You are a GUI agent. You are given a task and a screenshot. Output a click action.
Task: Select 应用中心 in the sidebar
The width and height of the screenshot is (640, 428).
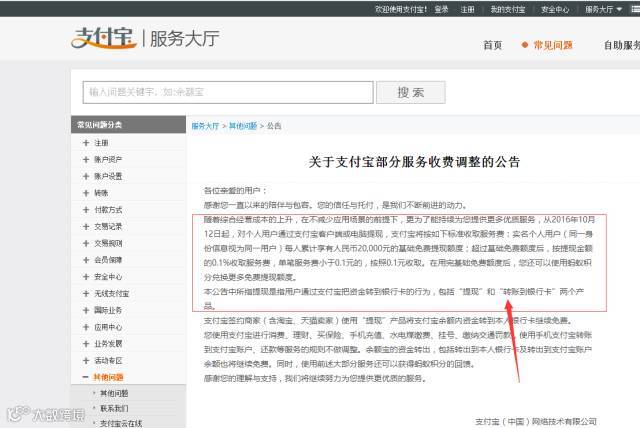(x=108, y=327)
